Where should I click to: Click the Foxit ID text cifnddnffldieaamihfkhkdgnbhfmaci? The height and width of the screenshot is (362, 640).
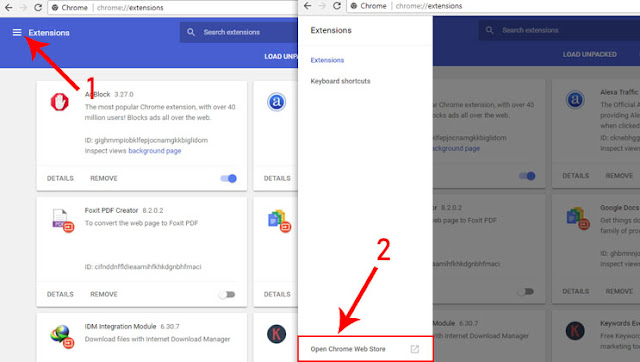[x=148, y=267]
